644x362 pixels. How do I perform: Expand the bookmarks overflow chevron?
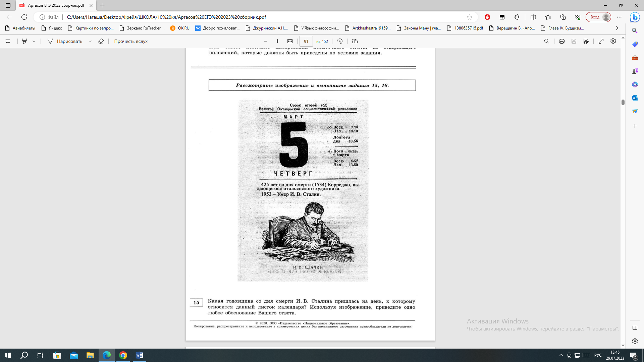coord(617,28)
